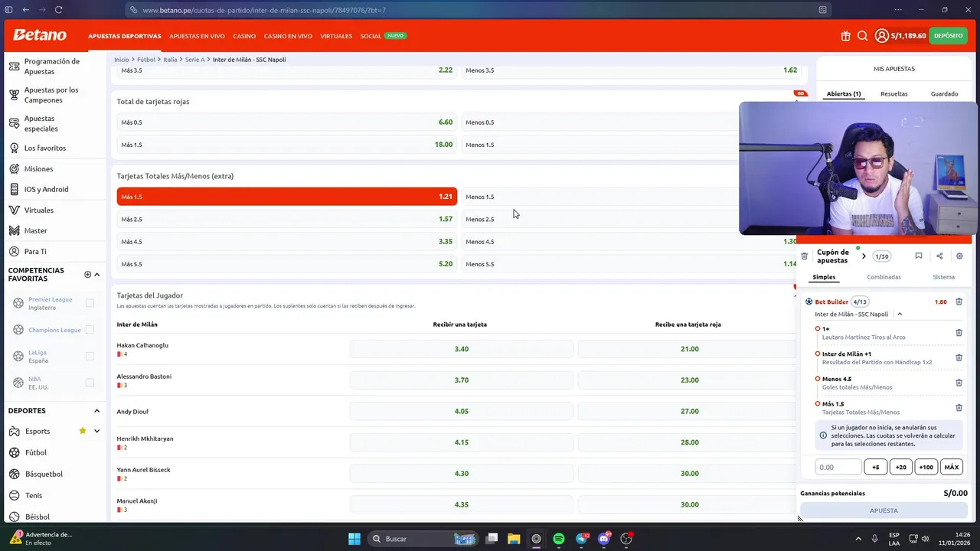980x551 pixels.
Task: Share the bet coupon
Action: (x=939, y=256)
